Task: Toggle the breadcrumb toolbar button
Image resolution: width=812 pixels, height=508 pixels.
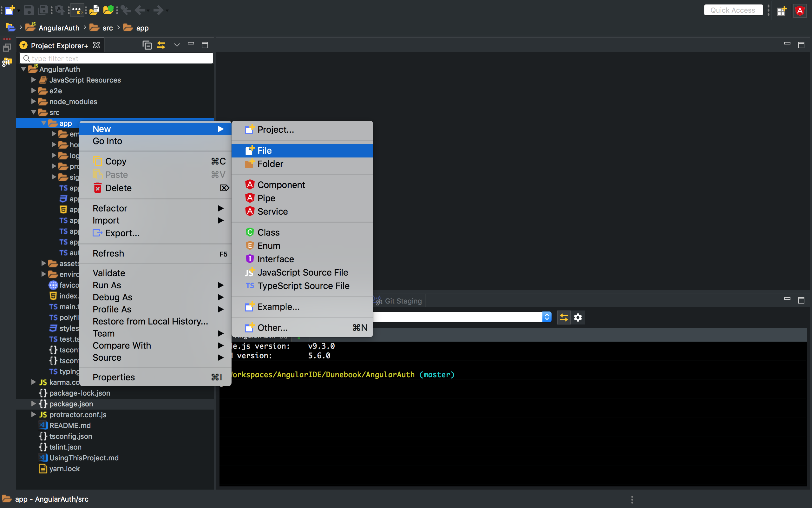Action: 77,10
